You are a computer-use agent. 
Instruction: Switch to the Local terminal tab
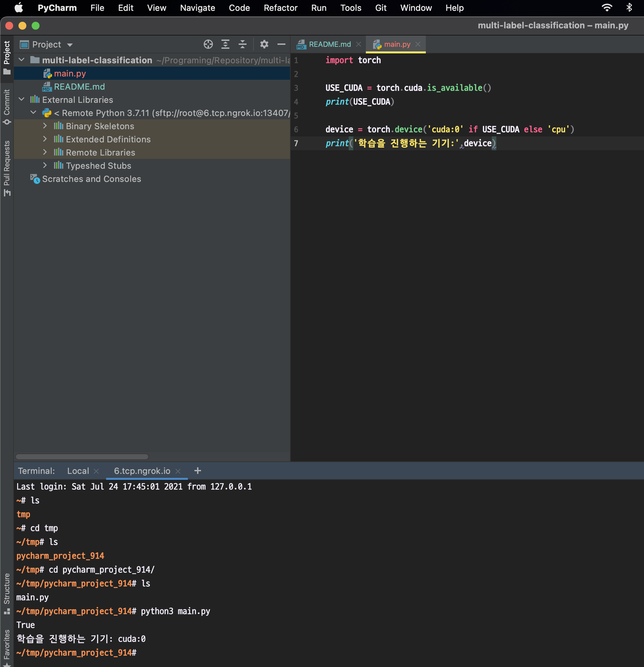[78, 471]
